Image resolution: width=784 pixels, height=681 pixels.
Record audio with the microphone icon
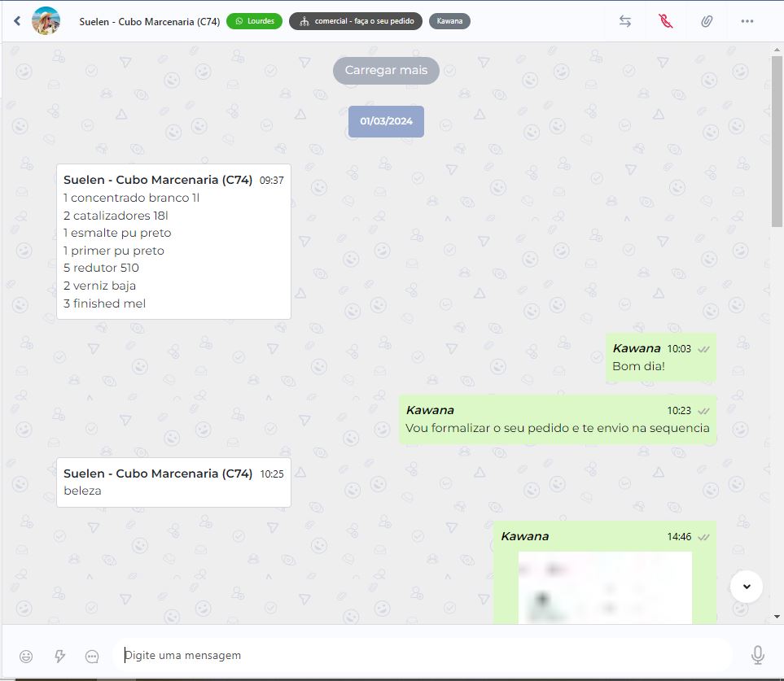click(757, 655)
